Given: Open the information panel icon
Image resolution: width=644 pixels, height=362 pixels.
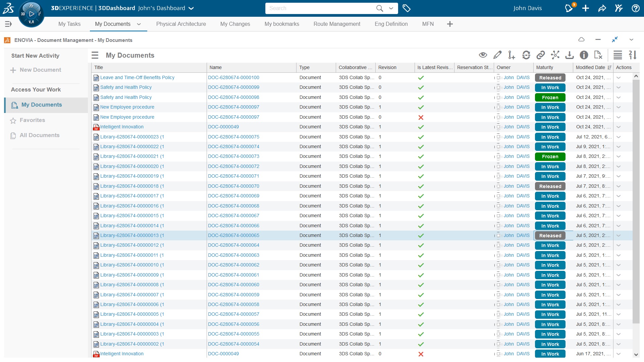Looking at the screenshot, I should [584, 55].
